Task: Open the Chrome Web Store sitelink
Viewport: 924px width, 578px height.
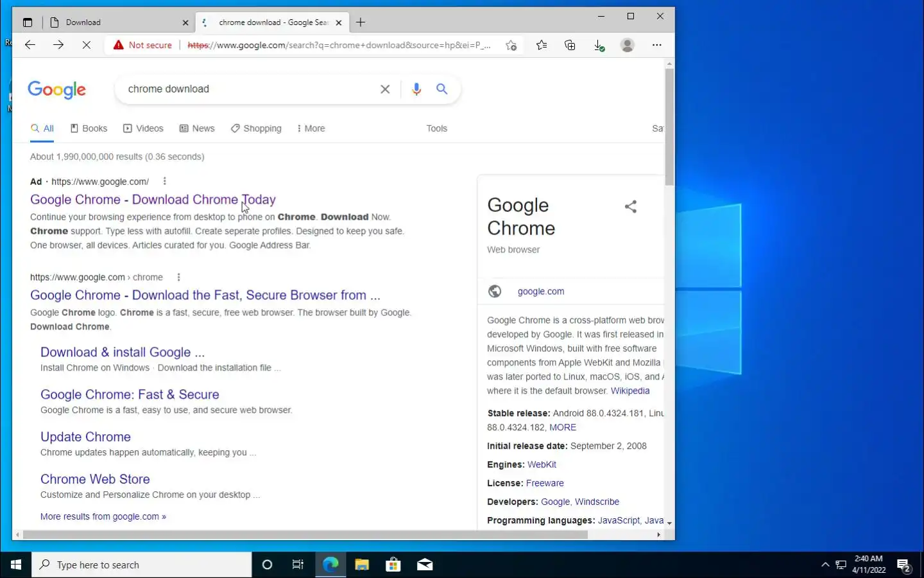Action: coord(95,480)
